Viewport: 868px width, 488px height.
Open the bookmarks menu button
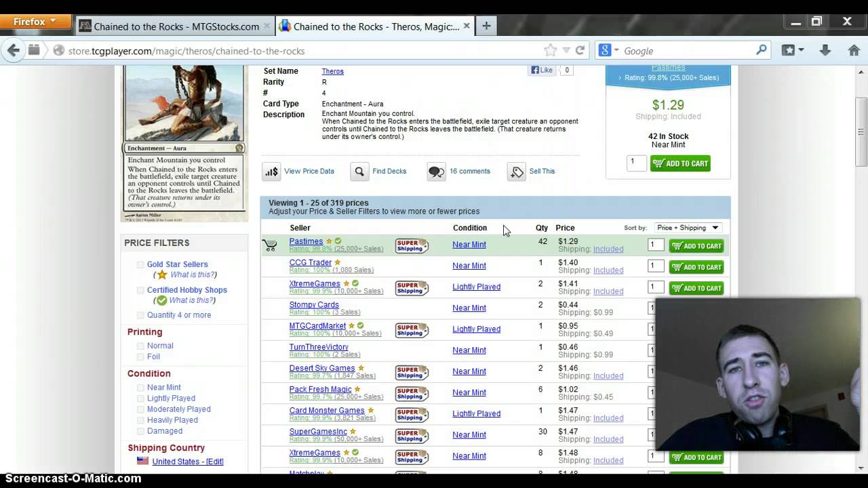(793, 50)
